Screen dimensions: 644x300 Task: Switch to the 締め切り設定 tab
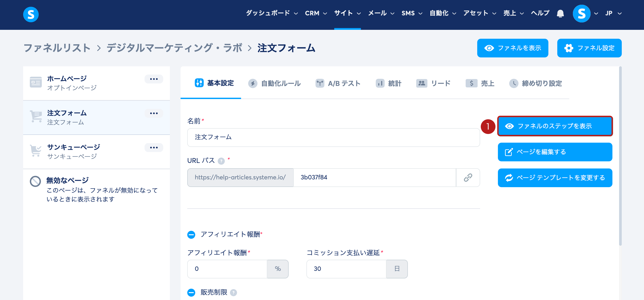click(x=535, y=83)
